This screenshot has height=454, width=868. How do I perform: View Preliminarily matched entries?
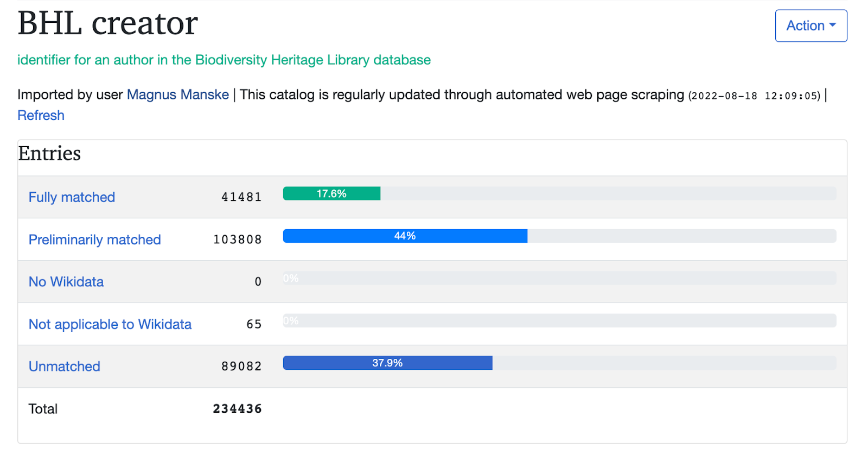point(94,239)
